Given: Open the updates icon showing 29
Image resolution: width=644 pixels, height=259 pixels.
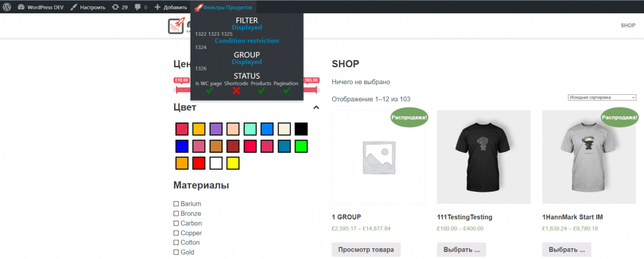Looking at the screenshot, I should tap(114, 7).
